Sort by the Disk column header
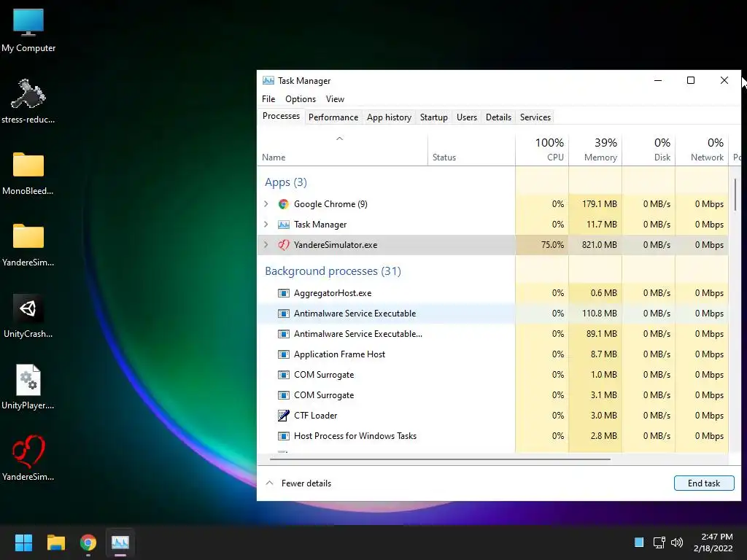747x560 pixels. pyautogui.click(x=649, y=150)
